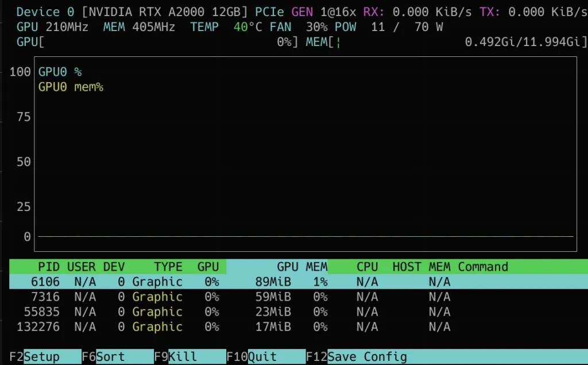Click the 0.492Gi/11.994Gi memory text
588x365 pixels.
click(523, 42)
